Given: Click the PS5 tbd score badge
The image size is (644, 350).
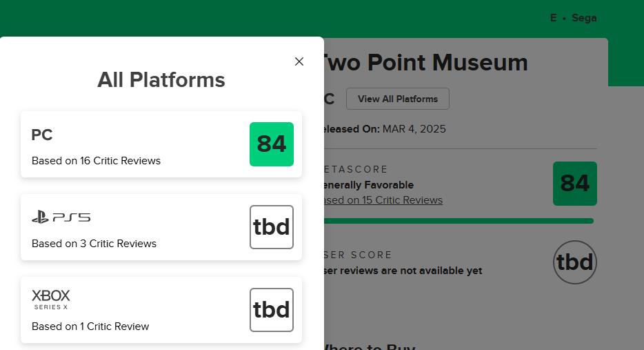Looking at the screenshot, I should click(x=271, y=227).
